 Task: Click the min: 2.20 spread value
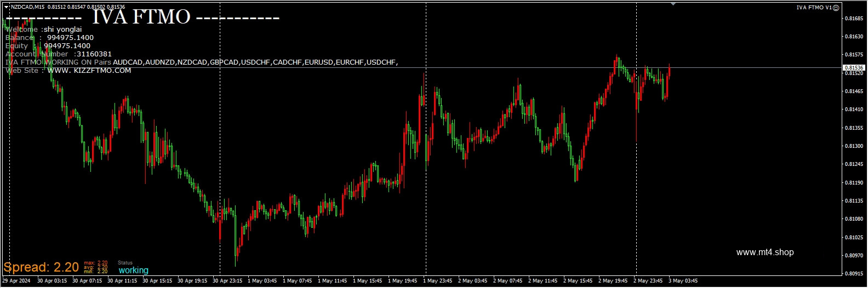click(x=95, y=272)
